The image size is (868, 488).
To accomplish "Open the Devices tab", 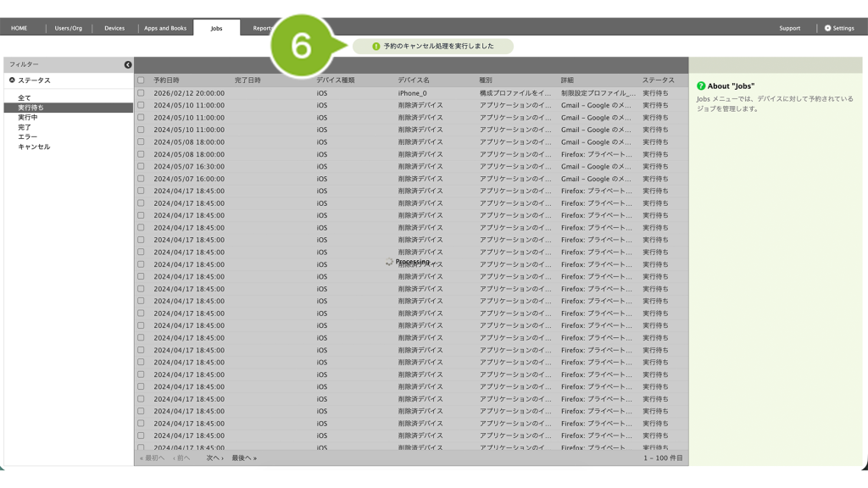I will pyautogui.click(x=114, y=28).
